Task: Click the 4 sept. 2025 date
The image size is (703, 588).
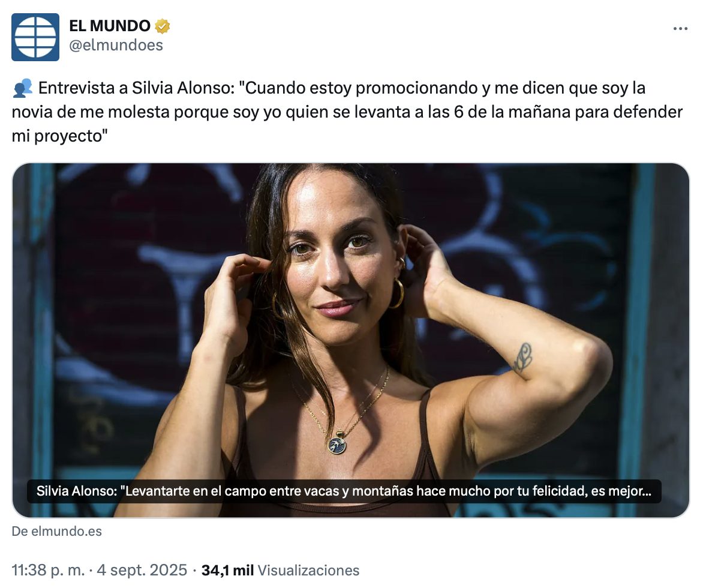Action: point(142,570)
